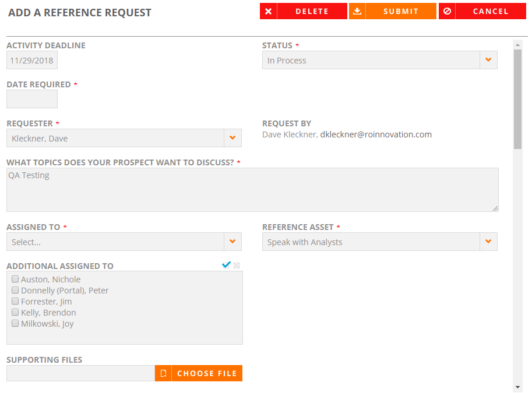Click the scroll-down arrow at the panel bottom
The image size is (532, 393).
click(517, 387)
